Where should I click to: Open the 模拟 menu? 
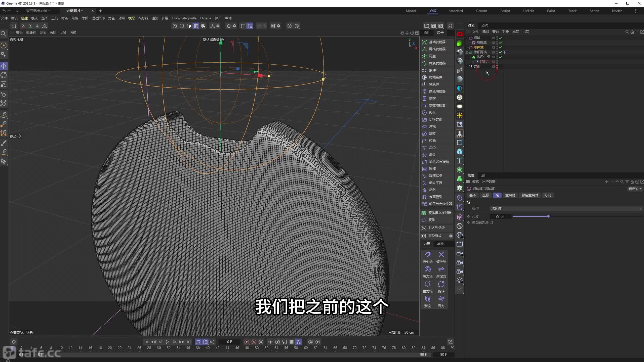(131, 18)
